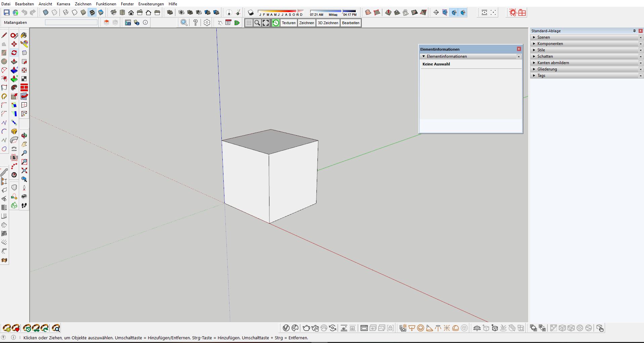Choose the Push/Pull tool
The image size is (644, 343).
pyautogui.click(x=14, y=62)
